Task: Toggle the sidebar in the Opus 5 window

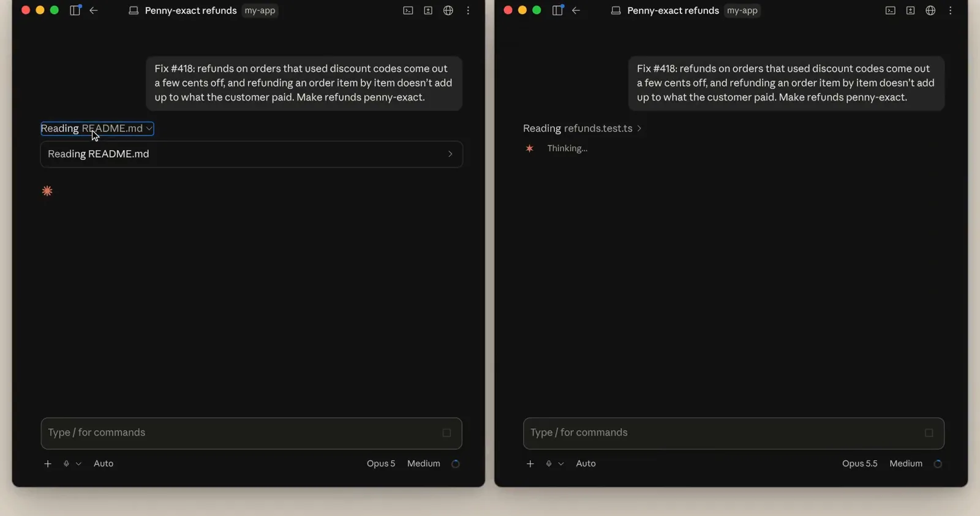Action: coord(75,10)
